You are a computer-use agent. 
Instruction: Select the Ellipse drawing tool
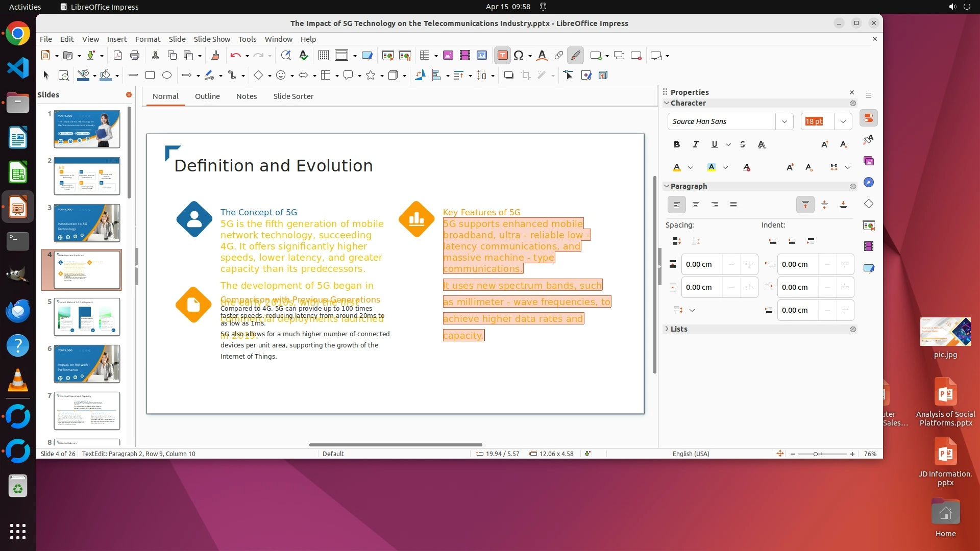click(x=166, y=76)
